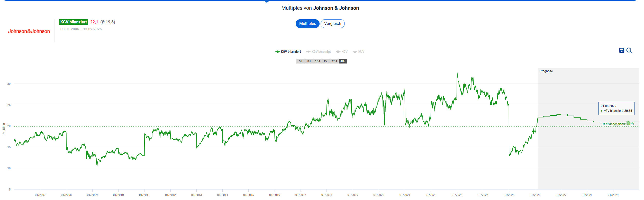Viewport: 644px width, 200px height.
Task: Open the Vergleich tab
Action: click(332, 24)
